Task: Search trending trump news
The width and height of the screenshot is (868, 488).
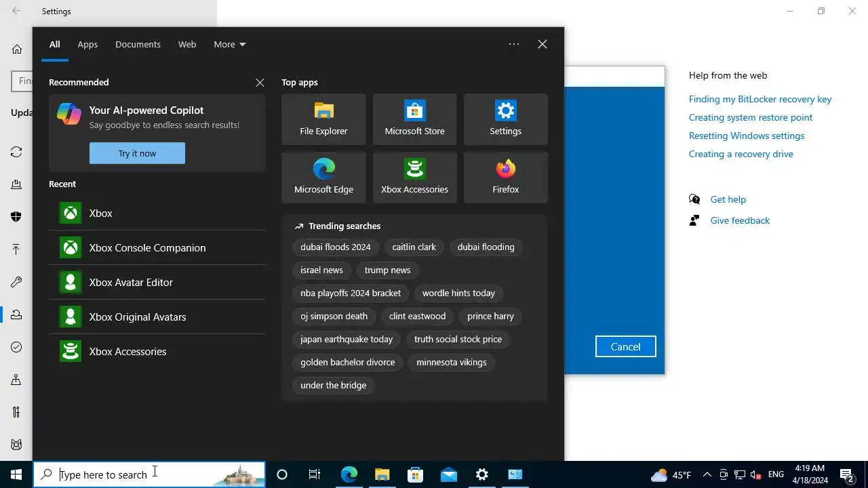Action: coord(387,270)
